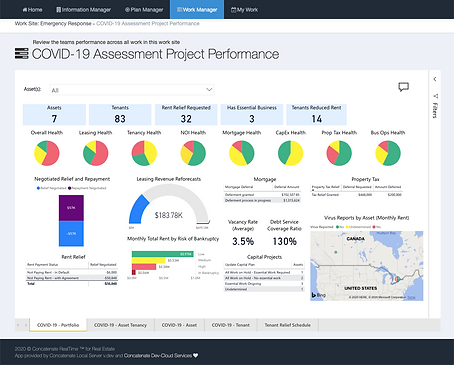The image size is (454, 365).
Task: Go to the Home nav item
Action: click(32, 10)
